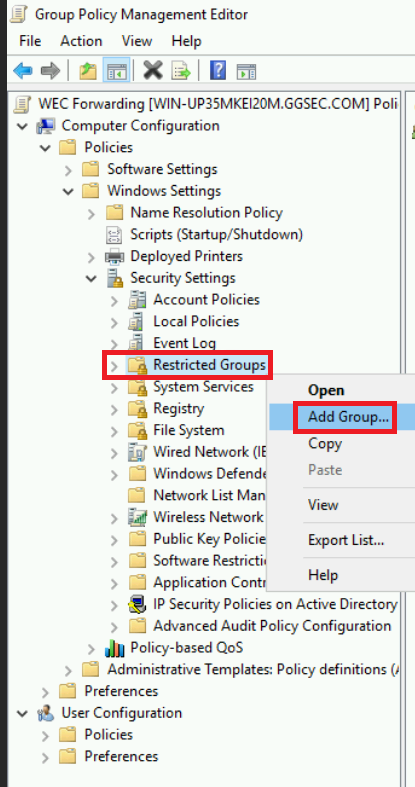The image size is (415, 787).
Task: Choose View in the context menu
Action: click(x=342, y=505)
